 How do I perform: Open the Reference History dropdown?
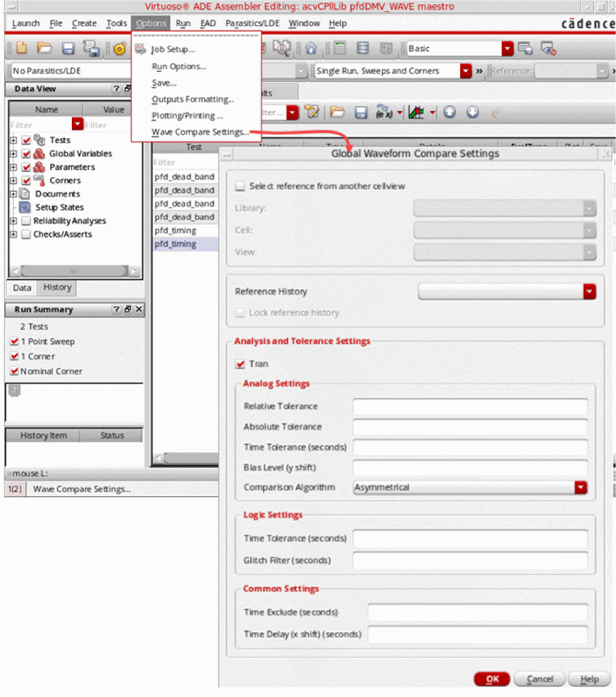tap(589, 292)
